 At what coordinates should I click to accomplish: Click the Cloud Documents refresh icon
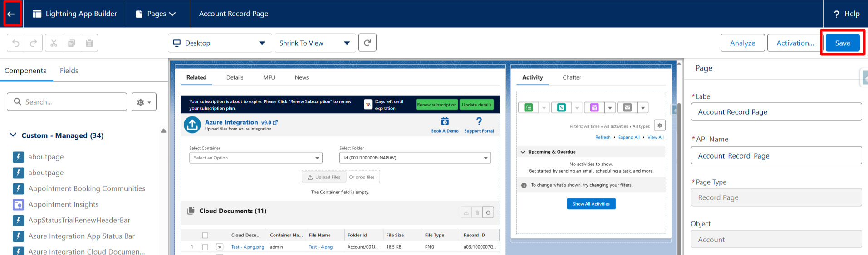point(488,212)
